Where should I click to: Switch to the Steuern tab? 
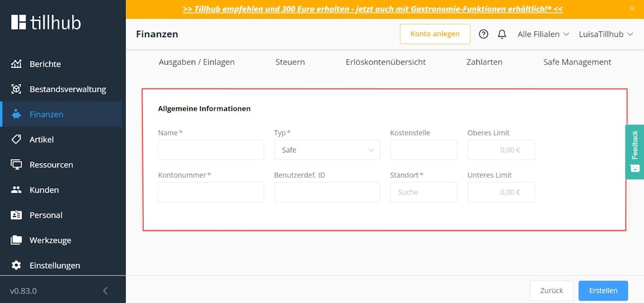pos(290,62)
